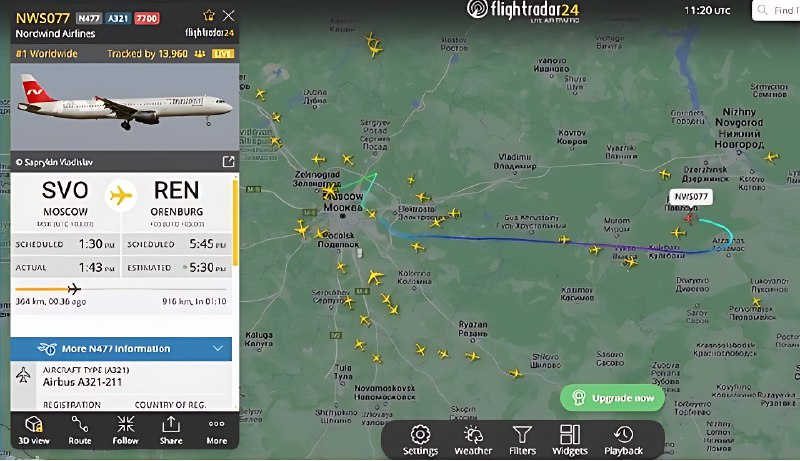Click the Find search field
Viewport: 800px width, 461px height.
click(776, 10)
